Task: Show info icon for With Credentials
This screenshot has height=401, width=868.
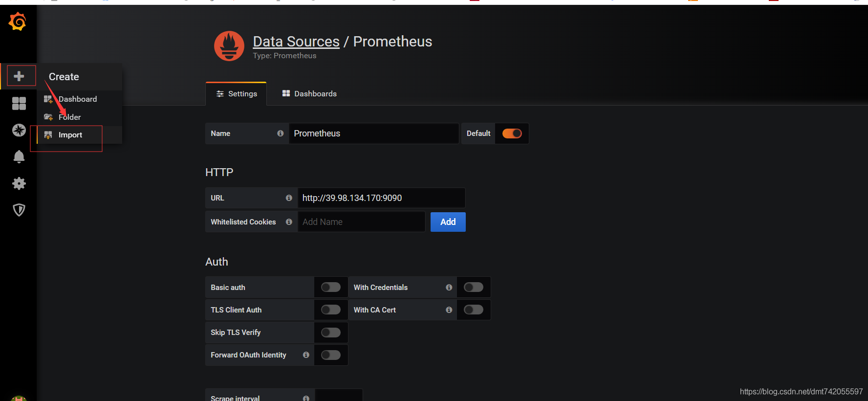Action: [x=449, y=288]
